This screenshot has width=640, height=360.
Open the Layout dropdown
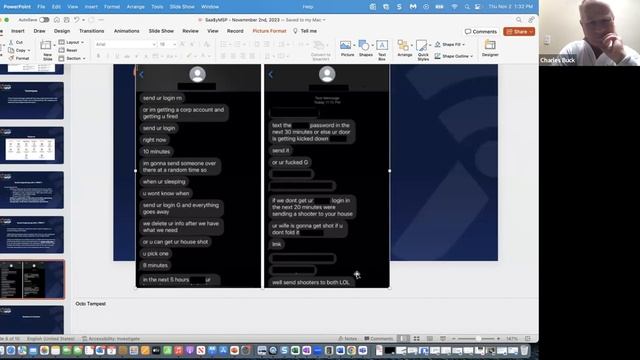coord(71,42)
